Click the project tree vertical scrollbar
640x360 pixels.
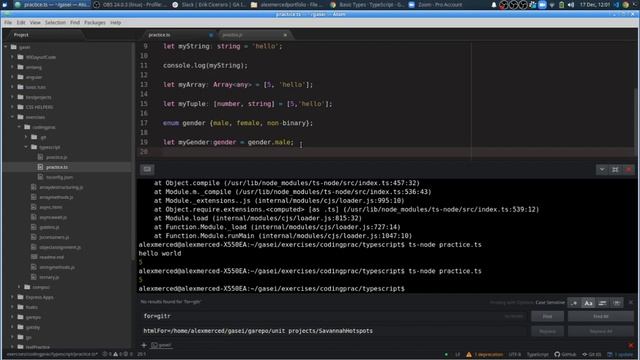click(133, 152)
